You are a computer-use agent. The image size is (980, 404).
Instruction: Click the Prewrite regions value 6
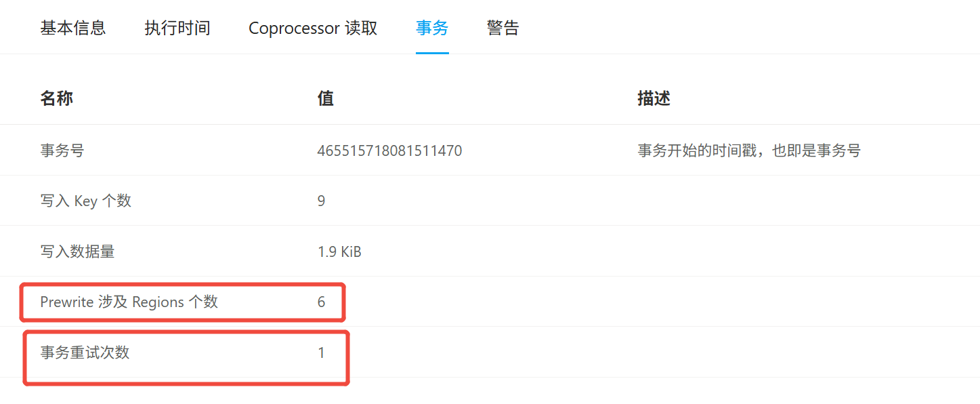tap(322, 302)
